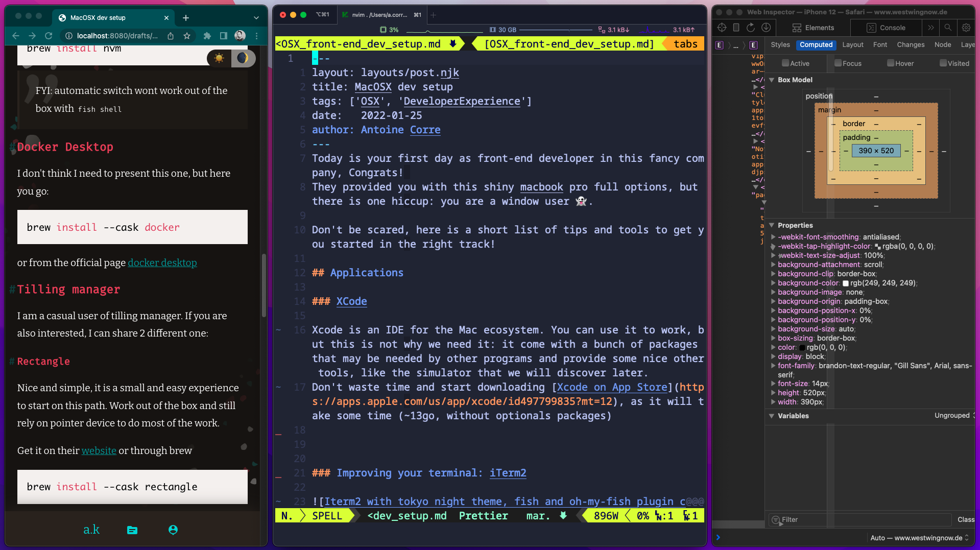
Task: Click the search magnifier in Web Inspector
Action: click(948, 28)
